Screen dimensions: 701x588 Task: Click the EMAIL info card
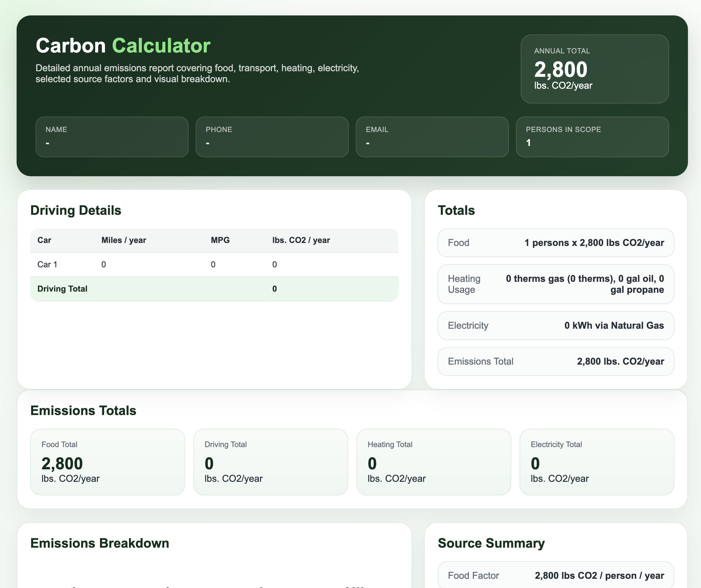pyautogui.click(x=432, y=137)
